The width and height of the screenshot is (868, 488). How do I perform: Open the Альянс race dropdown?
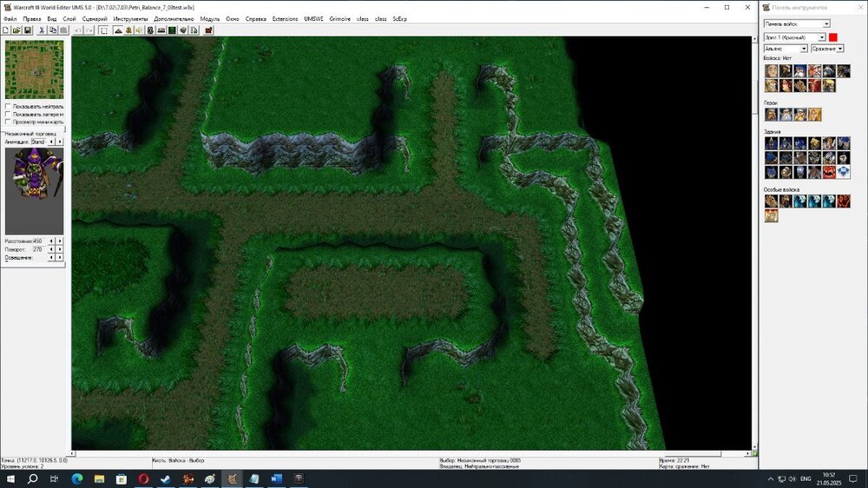tap(804, 49)
